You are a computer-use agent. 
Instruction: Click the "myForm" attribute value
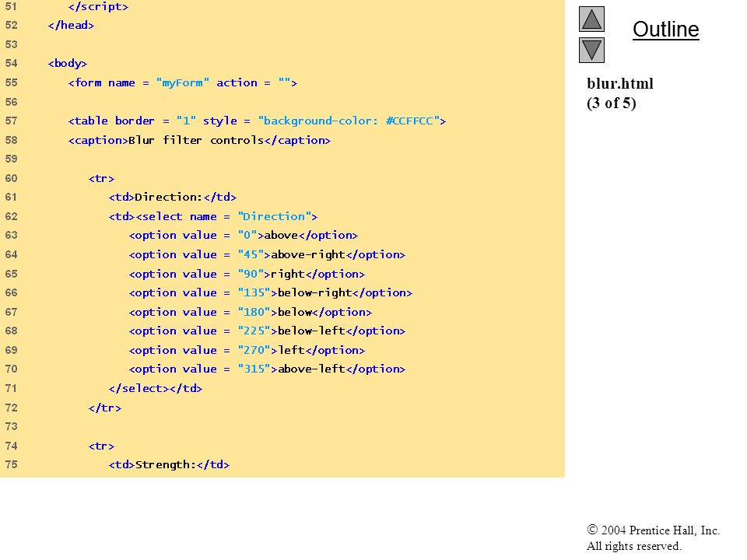pos(182,83)
